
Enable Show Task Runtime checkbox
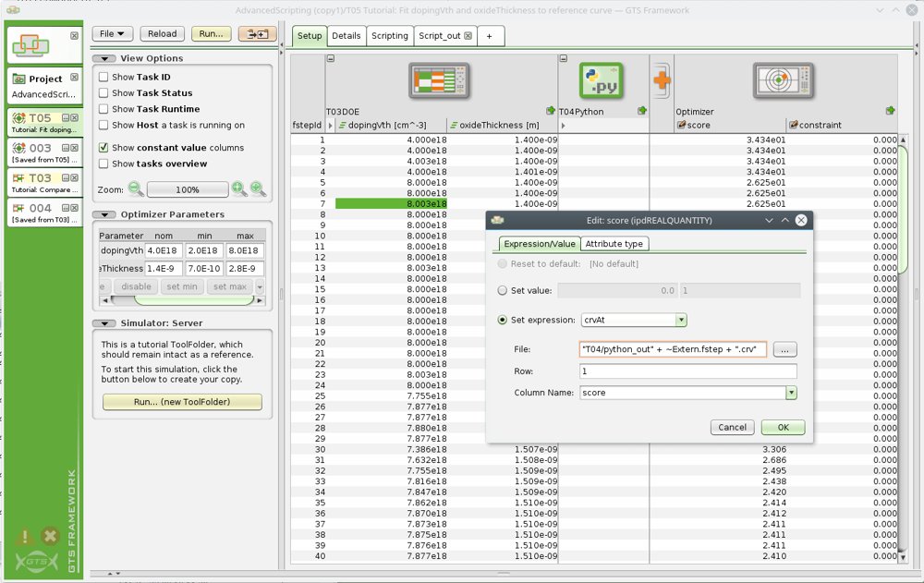(103, 108)
